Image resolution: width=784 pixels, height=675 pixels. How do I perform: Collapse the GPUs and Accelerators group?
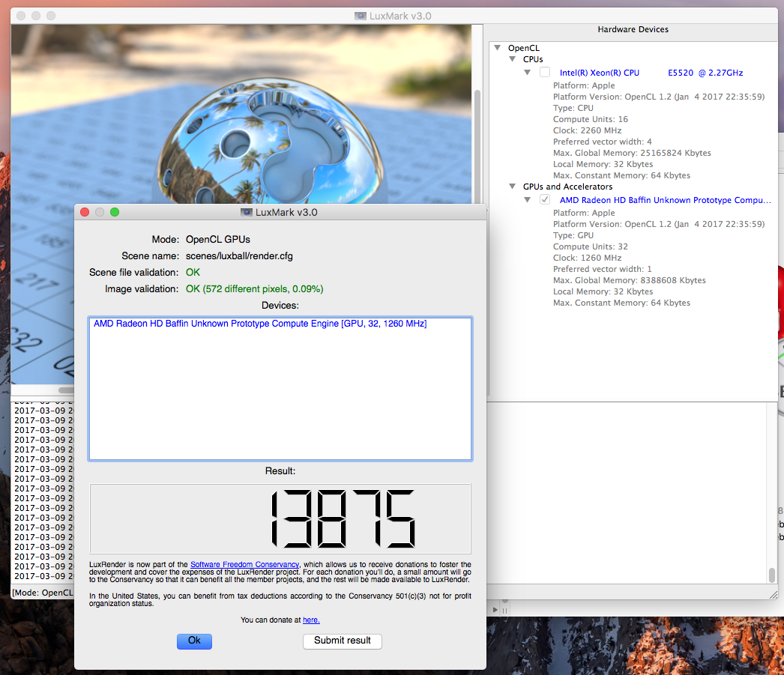(x=513, y=187)
